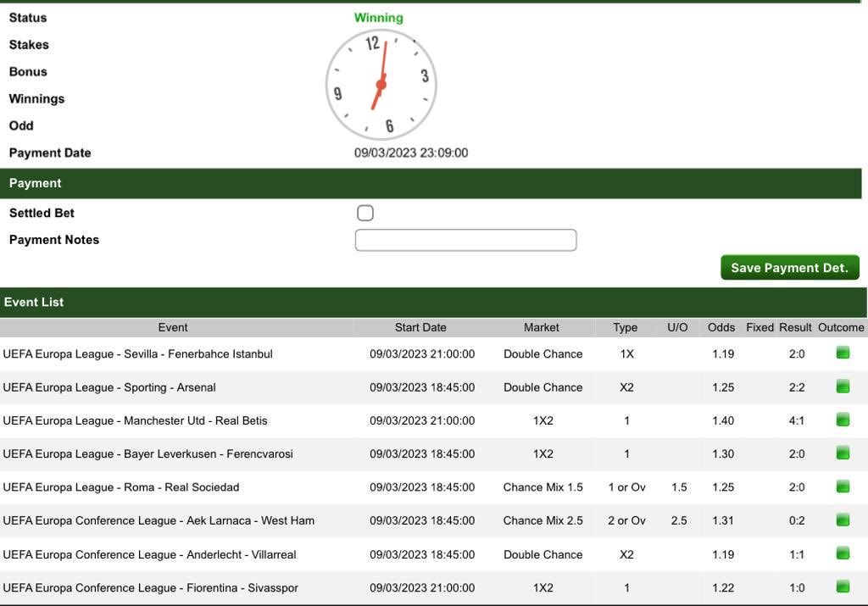Click the analog clock image
Screen dimensions: 868x606
(381, 85)
